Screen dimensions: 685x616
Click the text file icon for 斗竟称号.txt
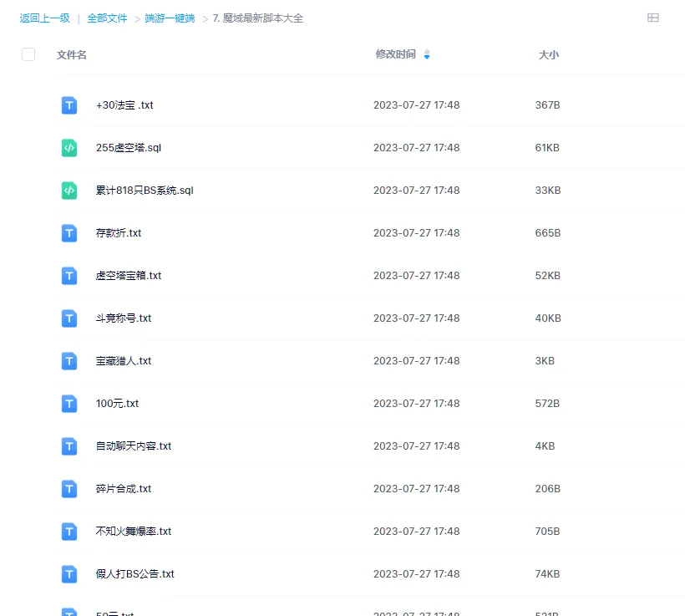coord(69,318)
